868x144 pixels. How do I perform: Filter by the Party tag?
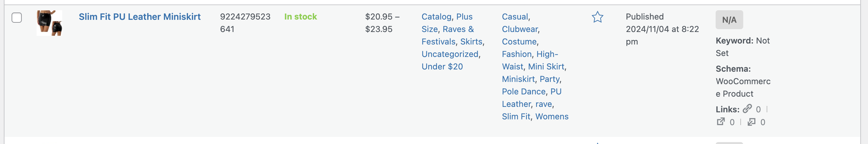click(549, 79)
